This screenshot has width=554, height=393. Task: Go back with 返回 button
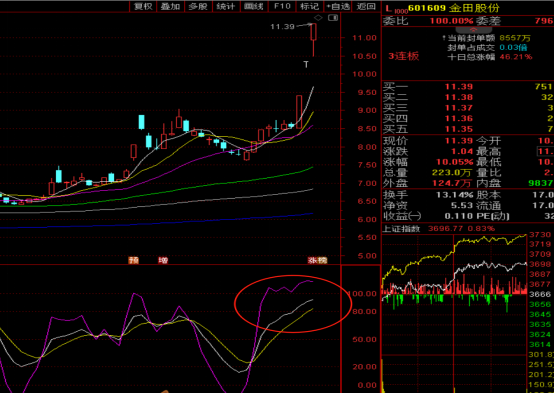[366, 6]
